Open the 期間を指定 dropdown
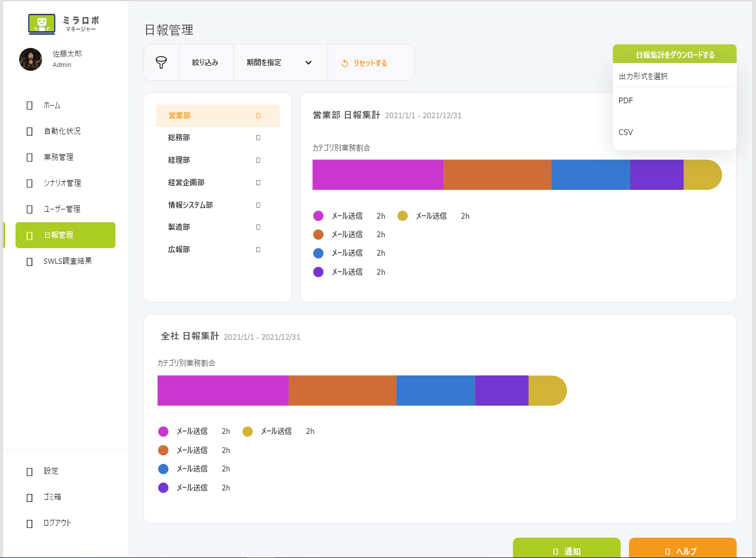 click(280, 62)
